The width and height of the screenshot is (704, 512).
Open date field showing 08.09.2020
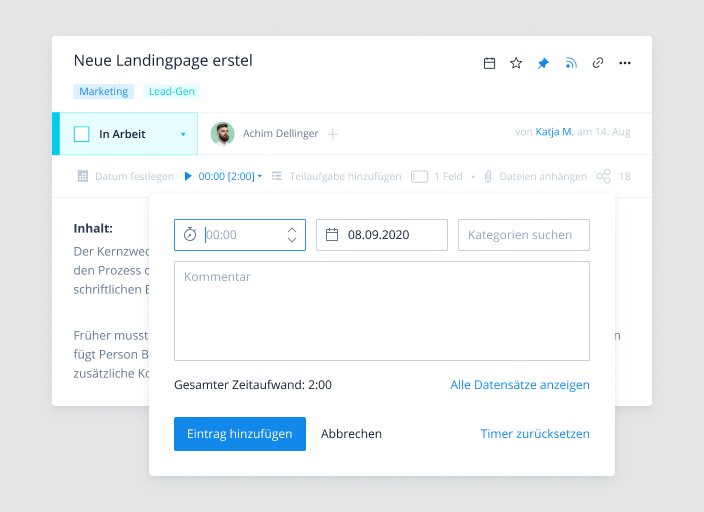(x=382, y=235)
